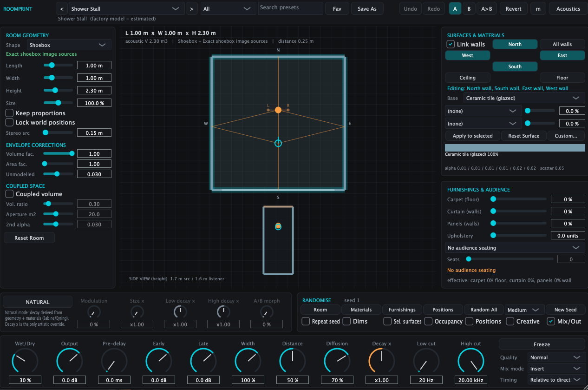Click the A/B morph knob
The width and height of the screenshot is (588, 390).
click(x=267, y=312)
